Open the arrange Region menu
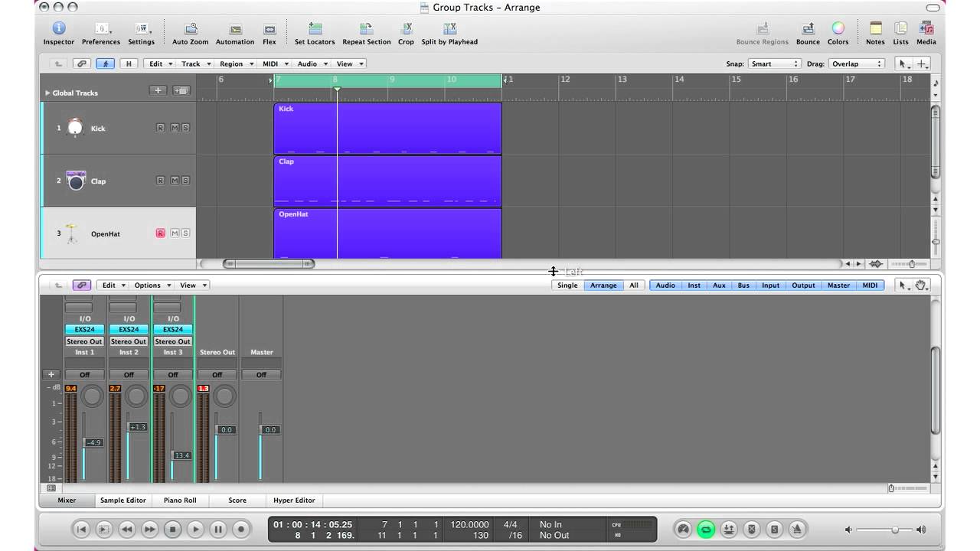This screenshot has width=980, height=551. click(x=236, y=64)
